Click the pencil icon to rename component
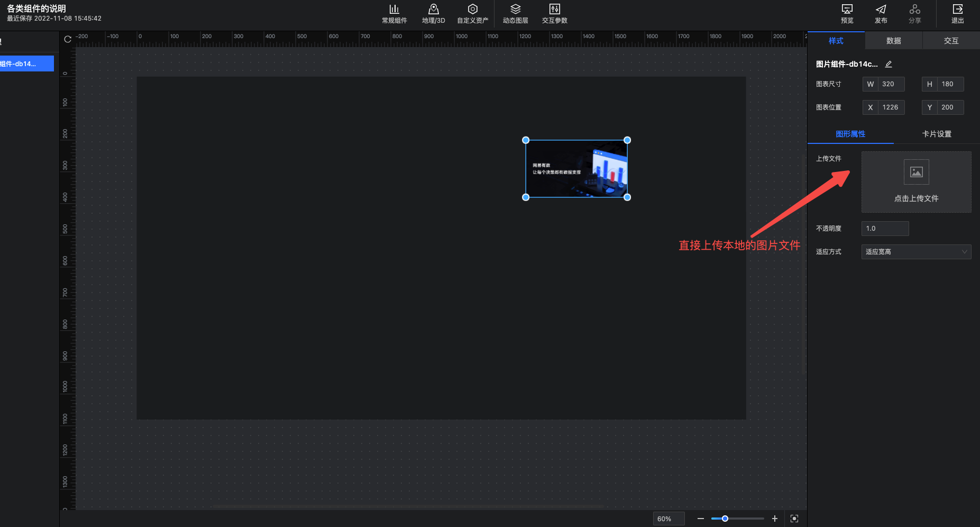 click(889, 64)
